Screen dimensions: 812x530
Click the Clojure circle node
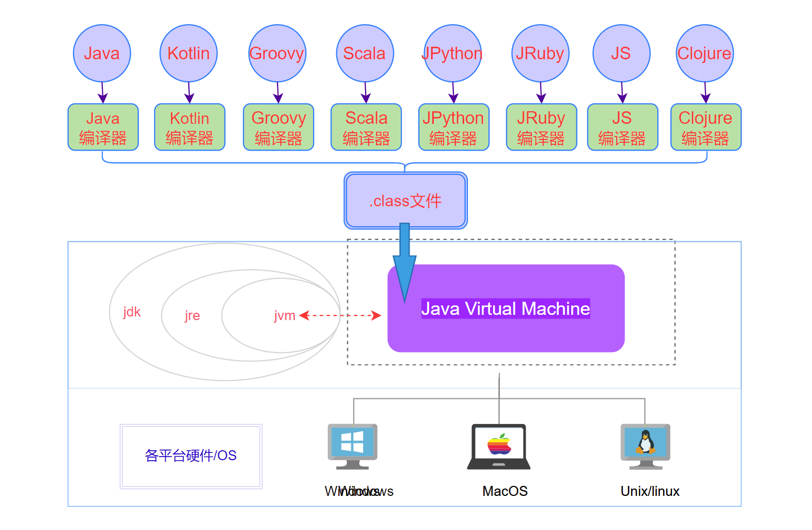click(x=704, y=53)
